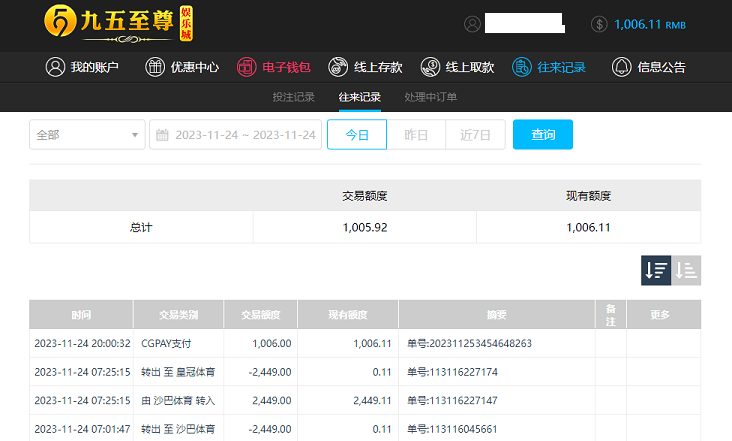The width and height of the screenshot is (732, 441).
Task: Click the 信息公告 bell icon
Action: tap(621, 67)
